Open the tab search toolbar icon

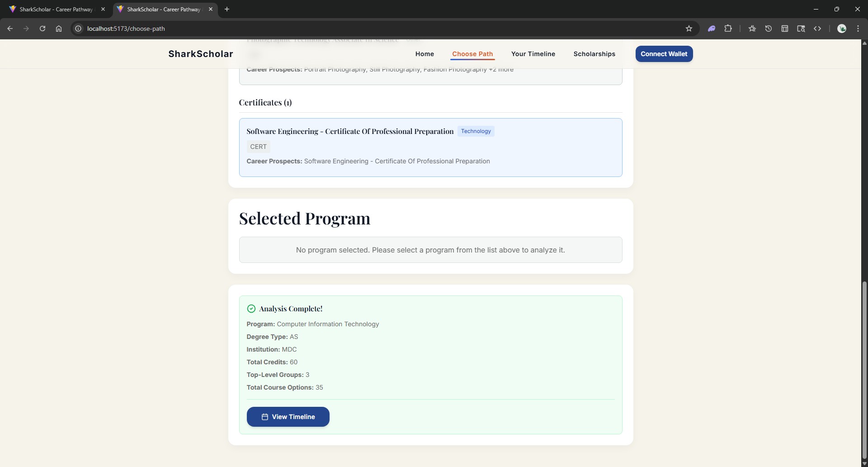[x=801, y=29]
